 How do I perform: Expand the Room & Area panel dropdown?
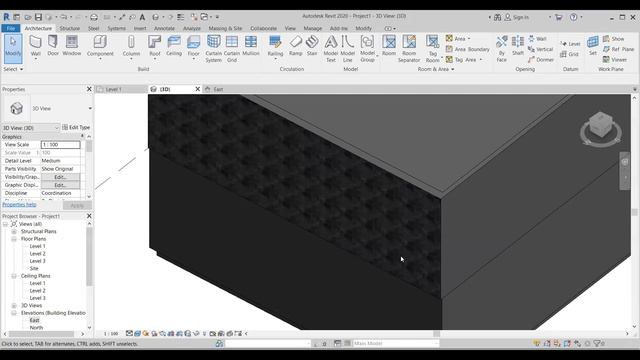[x=436, y=69]
